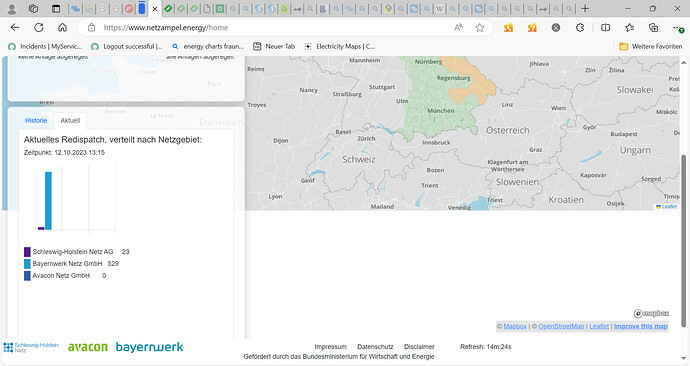The image size is (690, 366).
Task: Open orange extension icon with arrow
Action: tap(508, 28)
